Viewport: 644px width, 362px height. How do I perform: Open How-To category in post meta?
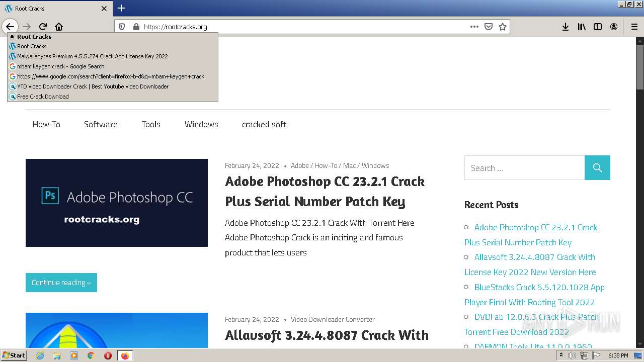point(326,165)
